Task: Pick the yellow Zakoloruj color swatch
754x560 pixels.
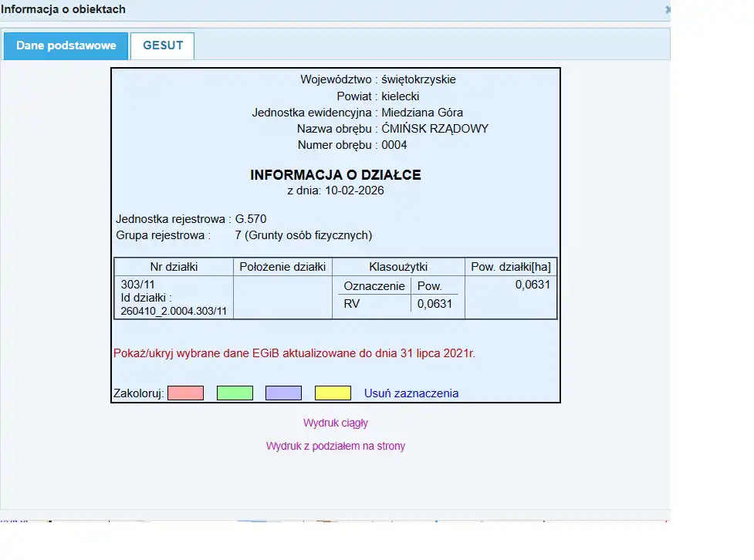Action: (333, 393)
